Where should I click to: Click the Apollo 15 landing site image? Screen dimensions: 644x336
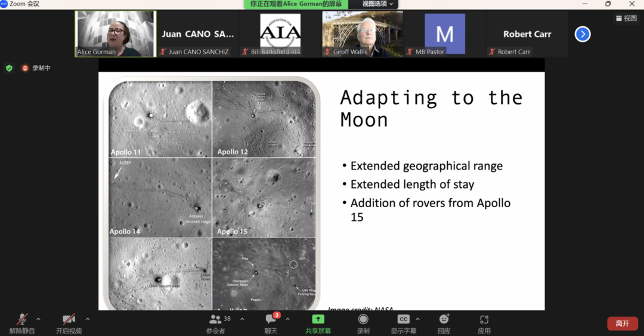(x=264, y=198)
